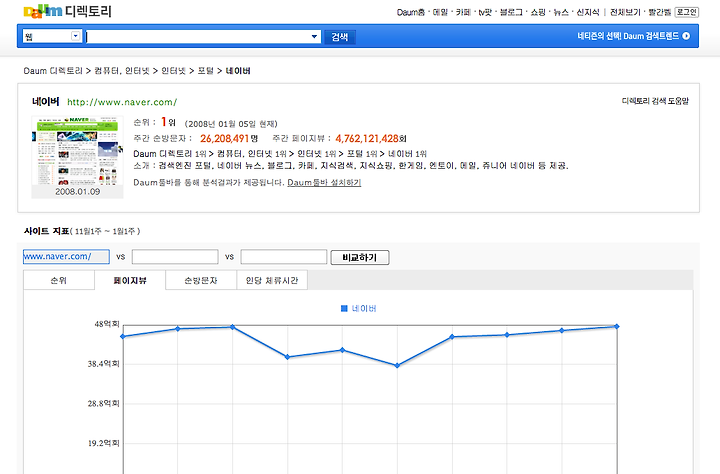Open Daum 디렉토리 breadcrumb link

pyautogui.click(x=53, y=71)
